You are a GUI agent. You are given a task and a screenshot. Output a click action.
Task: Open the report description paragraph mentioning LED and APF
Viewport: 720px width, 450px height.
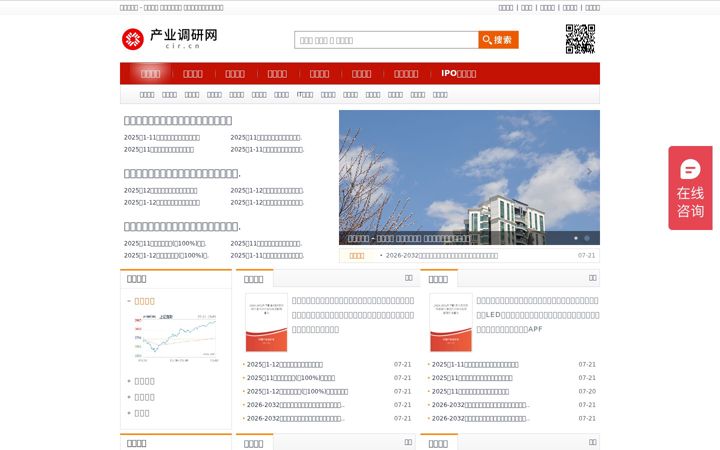pyautogui.click(x=537, y=315)
